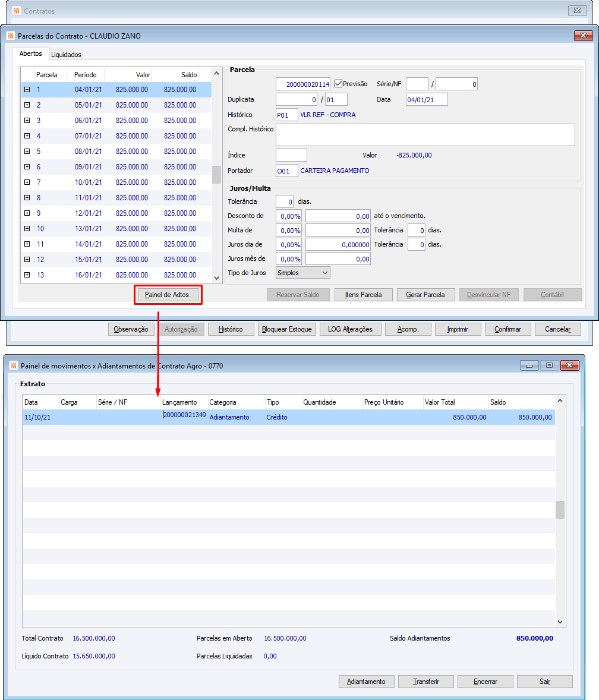Click parcela number field 200000020114
The height and width of the screenshot is (700, 599).
pyautogui.click(x=303, y=84)
